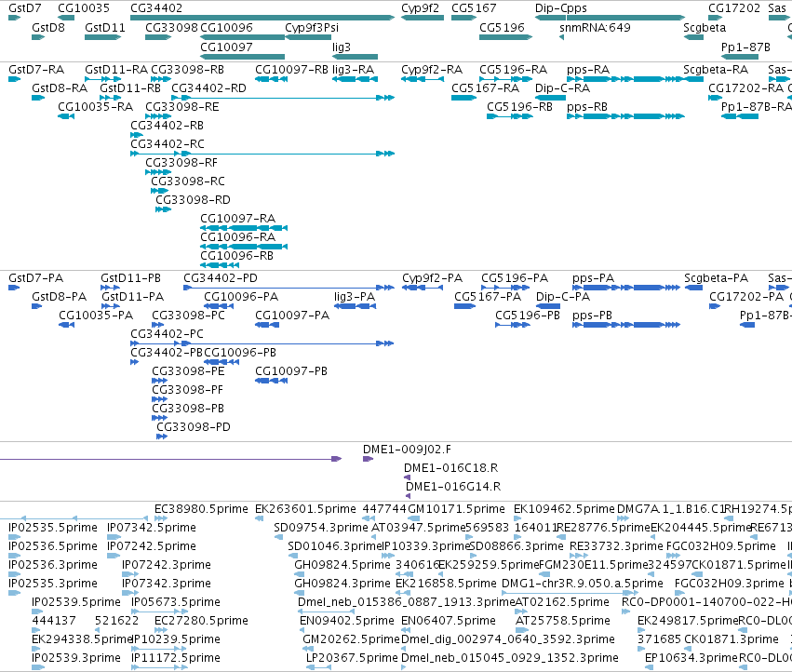
Task: Open protein CG5196-PB
Action: [x=528, y=316]
